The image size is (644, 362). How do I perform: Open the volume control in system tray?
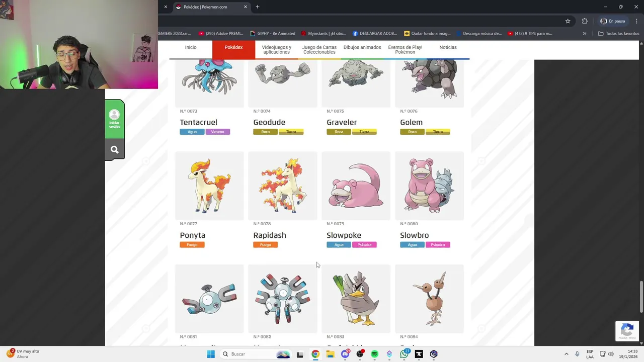point(611,354)
